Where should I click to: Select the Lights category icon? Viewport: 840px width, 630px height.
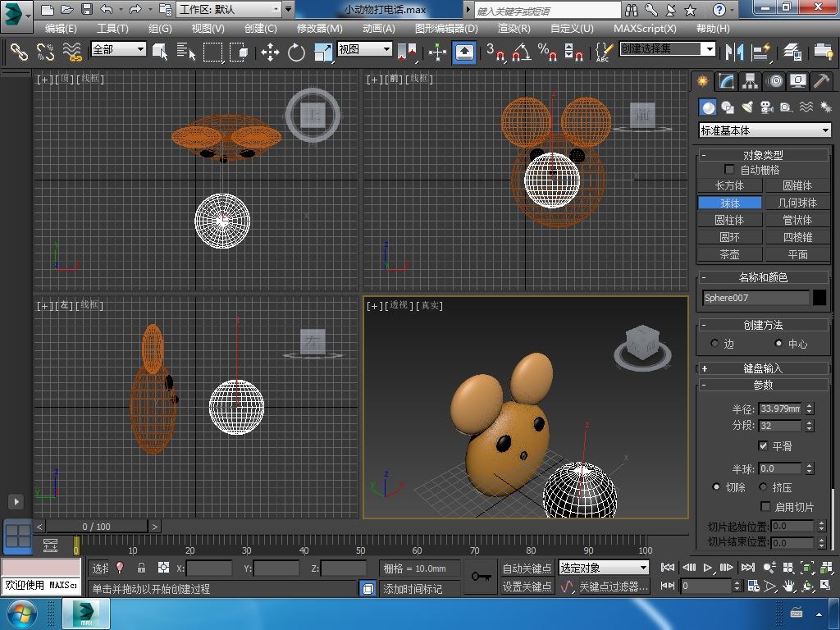746,107
